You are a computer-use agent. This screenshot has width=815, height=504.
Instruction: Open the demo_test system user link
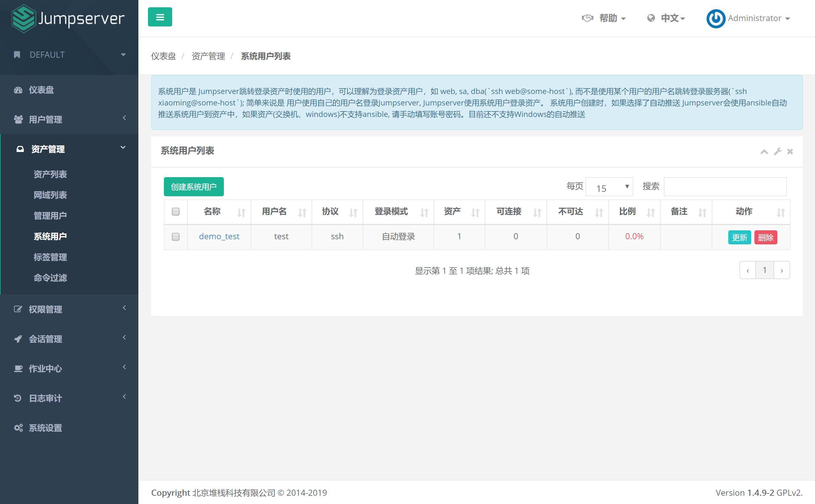tap(219, 236)
